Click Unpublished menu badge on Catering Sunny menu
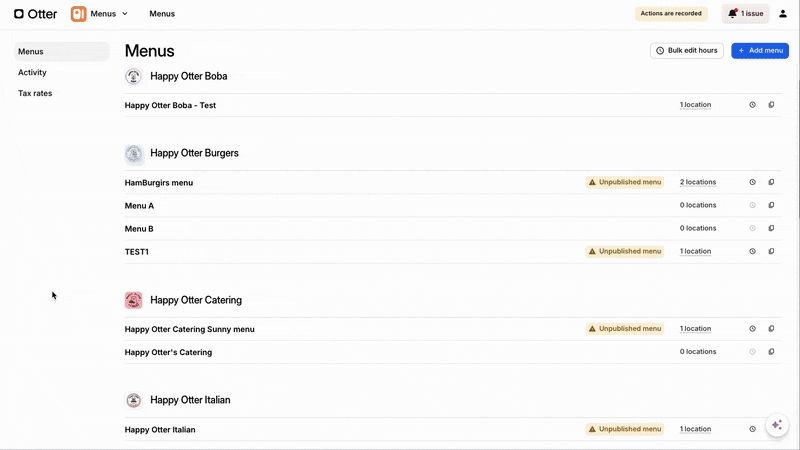This screenshot has width=800, height=450. pyautogui.click(x=625, y=329)
